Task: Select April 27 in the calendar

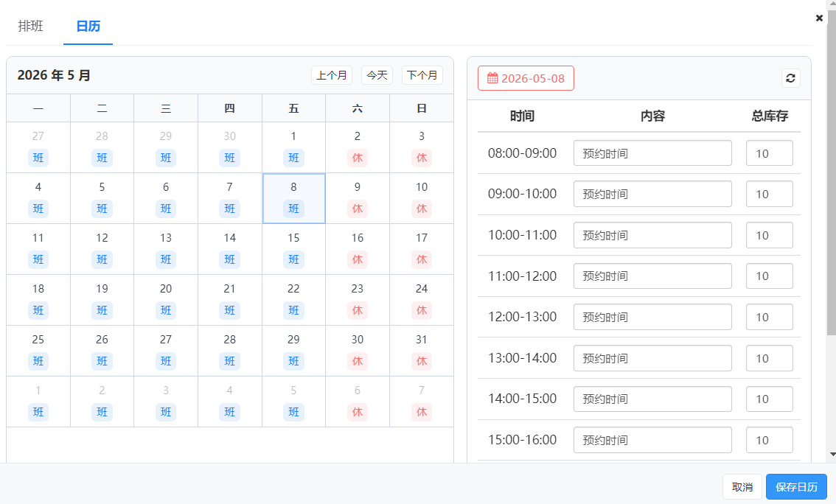Action: (38, 147)
